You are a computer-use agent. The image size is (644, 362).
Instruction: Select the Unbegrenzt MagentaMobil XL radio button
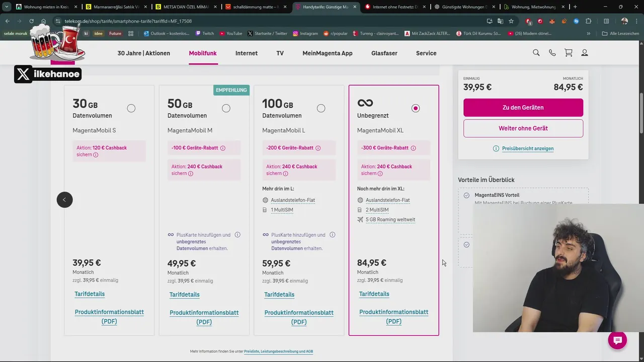coord(416,108)
